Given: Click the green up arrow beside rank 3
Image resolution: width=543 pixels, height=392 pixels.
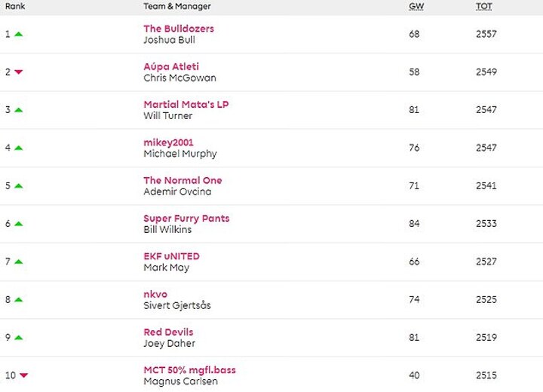Looking at the screenshot, I should (18, 110).
